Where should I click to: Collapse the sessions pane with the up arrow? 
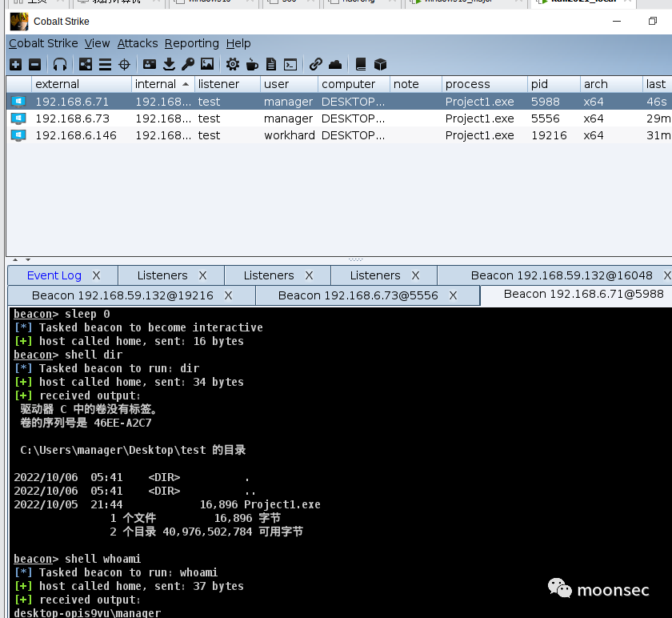[x=15, y=259]
